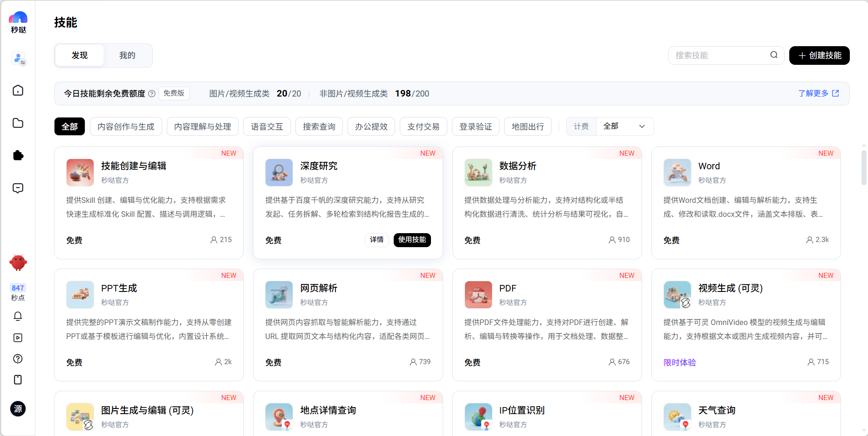The height and width of the screenshot is (436, 868).
Task: Filter by 办公提效 category
Action: pos(371,126)
